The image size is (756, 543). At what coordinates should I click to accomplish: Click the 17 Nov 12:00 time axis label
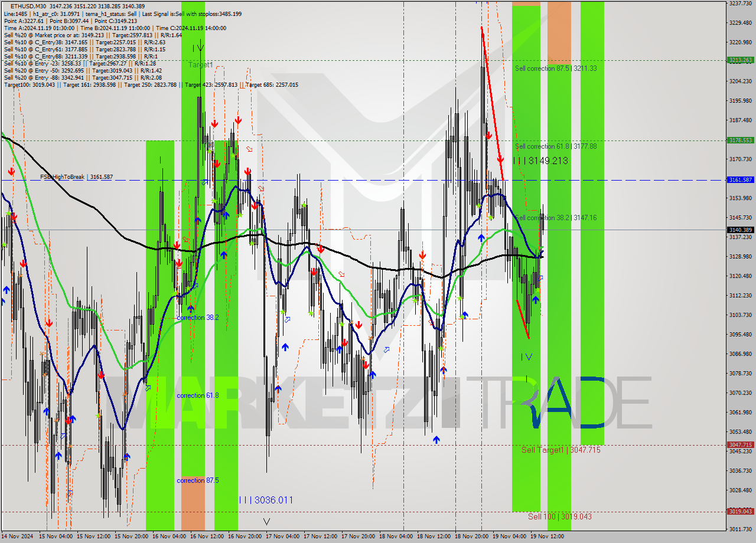click(320, 537)
